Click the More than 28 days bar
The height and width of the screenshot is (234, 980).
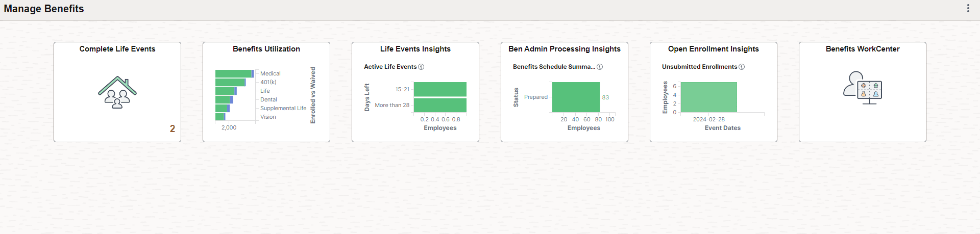[440, 105]
